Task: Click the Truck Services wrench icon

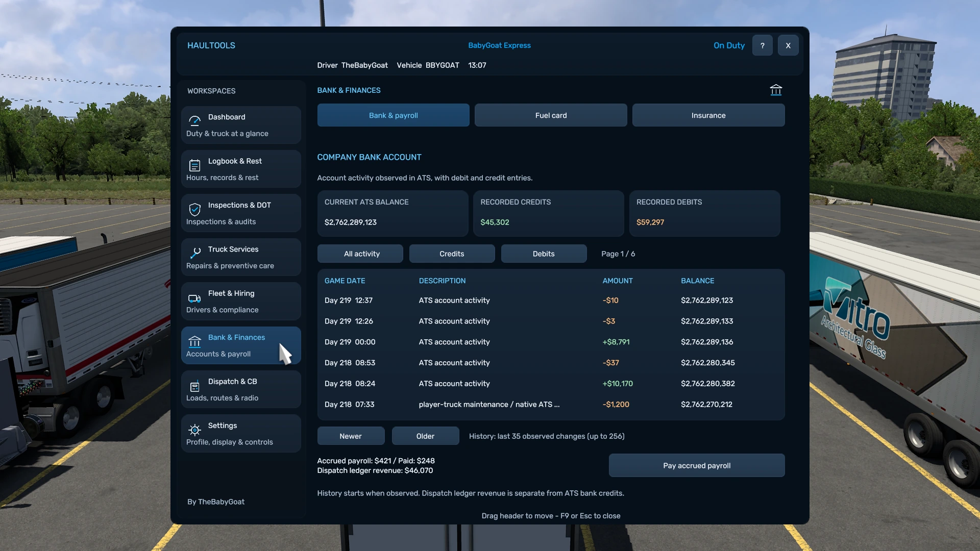Action: pos(194,253)
